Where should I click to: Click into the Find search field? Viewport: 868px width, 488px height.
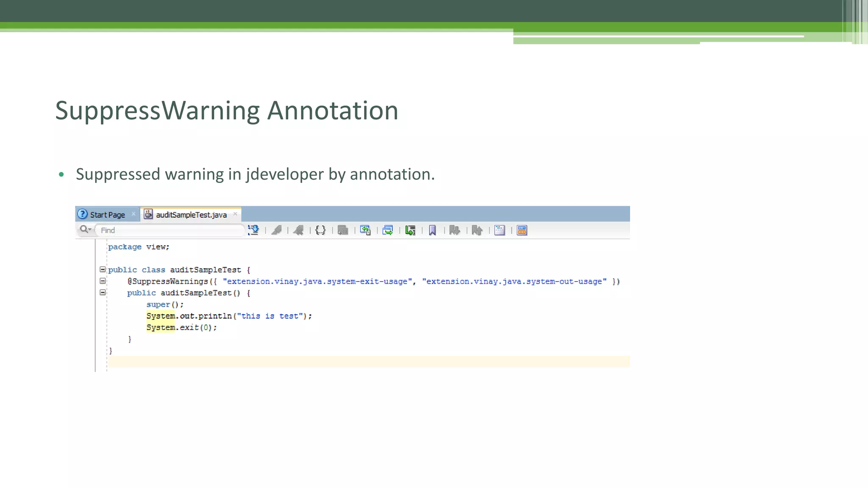point(170,230)
